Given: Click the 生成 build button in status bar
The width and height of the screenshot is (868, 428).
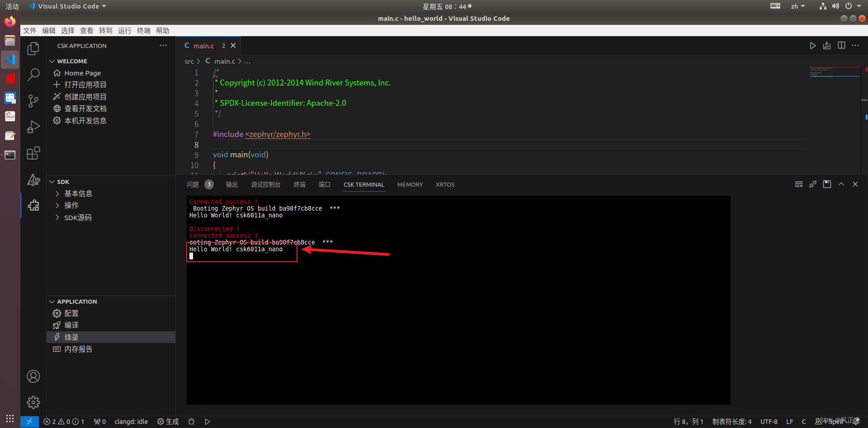Looking at the screenshot, I should [168, 422].
